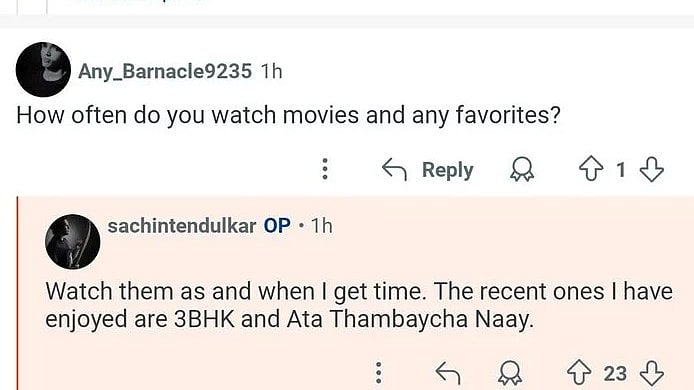The height and width of the screenshot is (390, 694).
Task: Upvote the movies question comment
Action: click(591, 170)
